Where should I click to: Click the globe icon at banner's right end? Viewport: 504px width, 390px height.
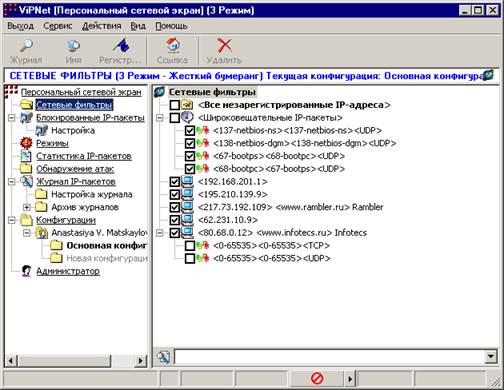(488, 75)
